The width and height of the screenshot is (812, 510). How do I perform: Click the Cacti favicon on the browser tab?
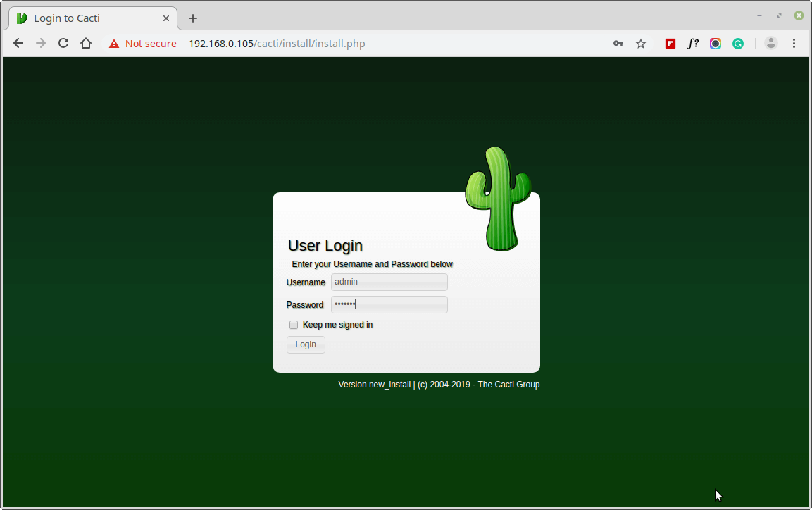click(21, 18)
